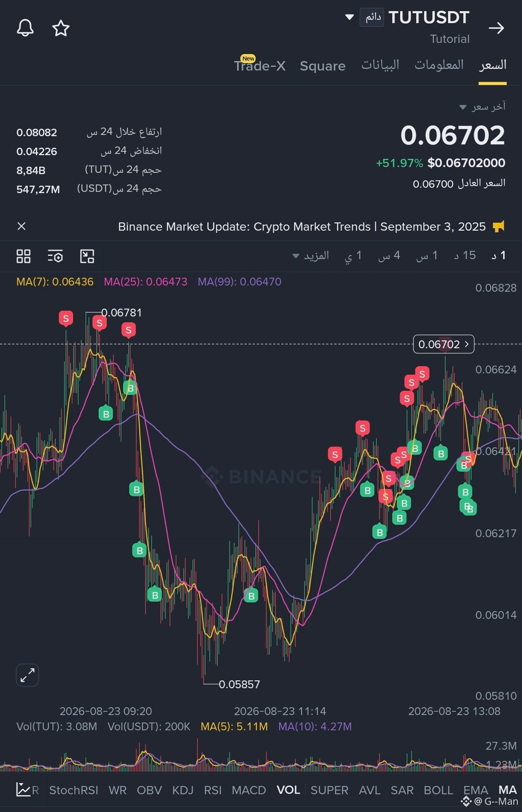Tap the 2026-08-23 11:14 time label
This screenshot has width=522, height=812.
[280, 711]
